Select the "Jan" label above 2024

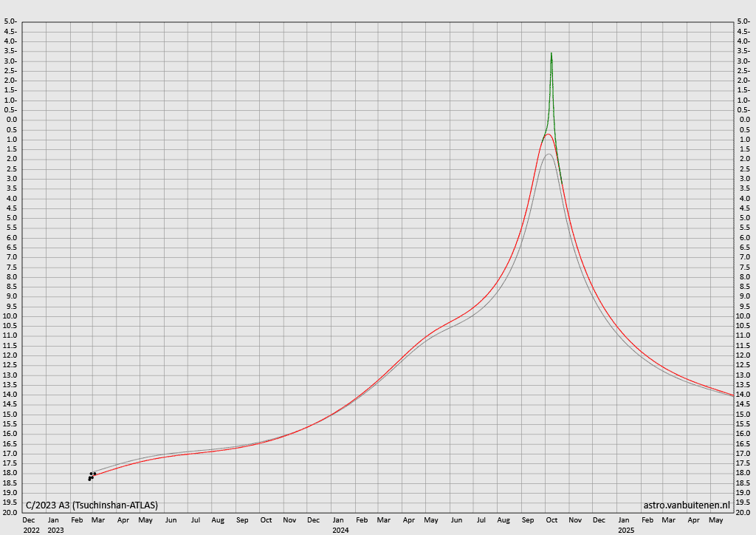[338, 520]
